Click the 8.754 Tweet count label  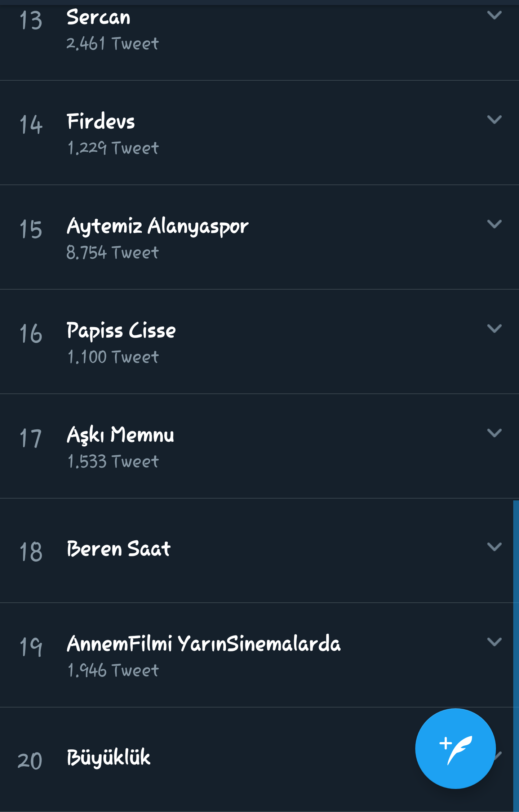112,253
